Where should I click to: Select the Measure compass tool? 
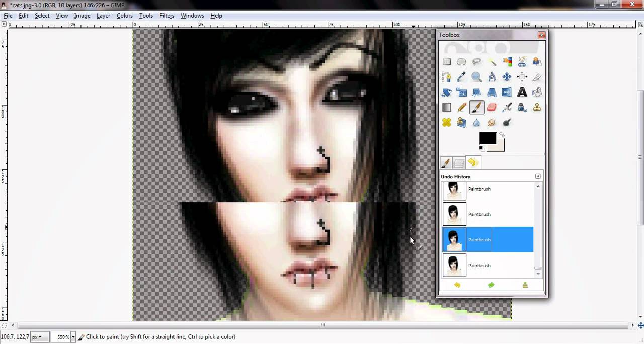coord(492,77)
